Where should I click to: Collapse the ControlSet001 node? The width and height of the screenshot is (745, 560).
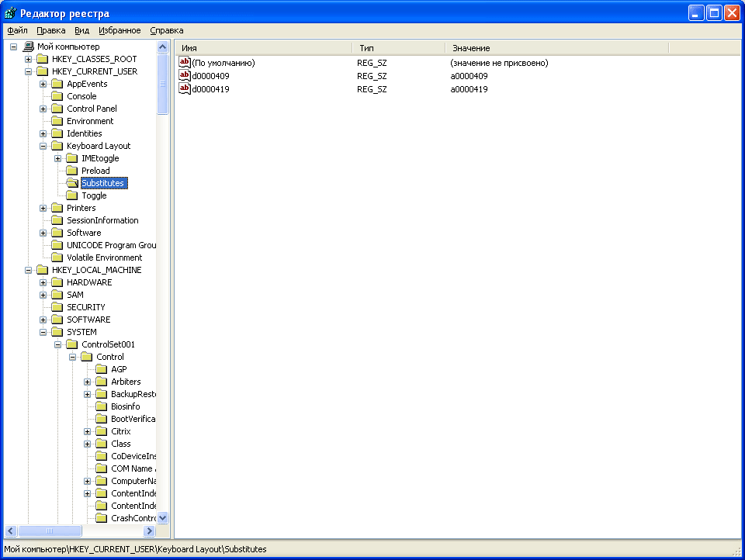point(58,344)
